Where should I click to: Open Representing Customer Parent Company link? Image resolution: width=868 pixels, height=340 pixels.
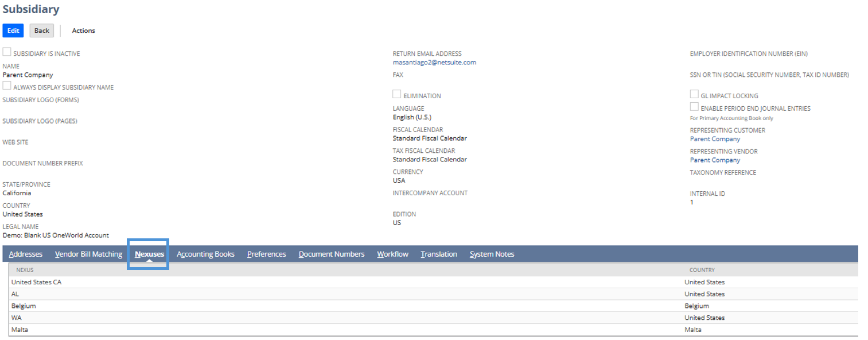point(715,139)
